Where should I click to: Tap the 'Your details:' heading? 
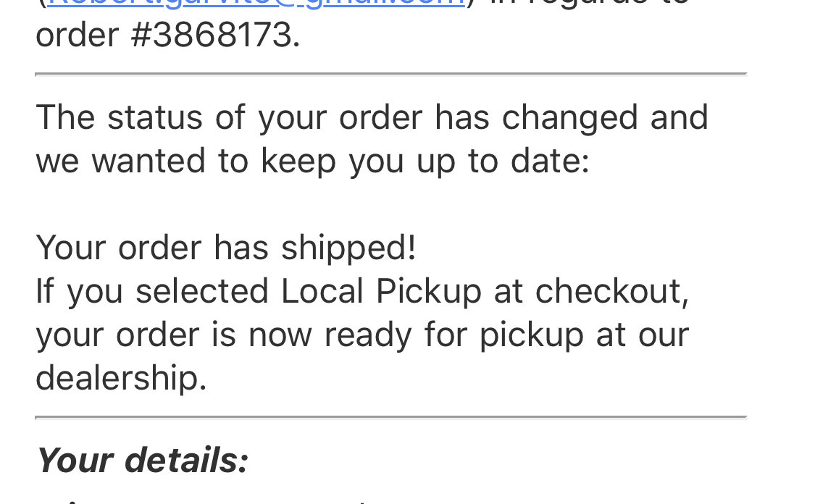[x=143, y=461]
